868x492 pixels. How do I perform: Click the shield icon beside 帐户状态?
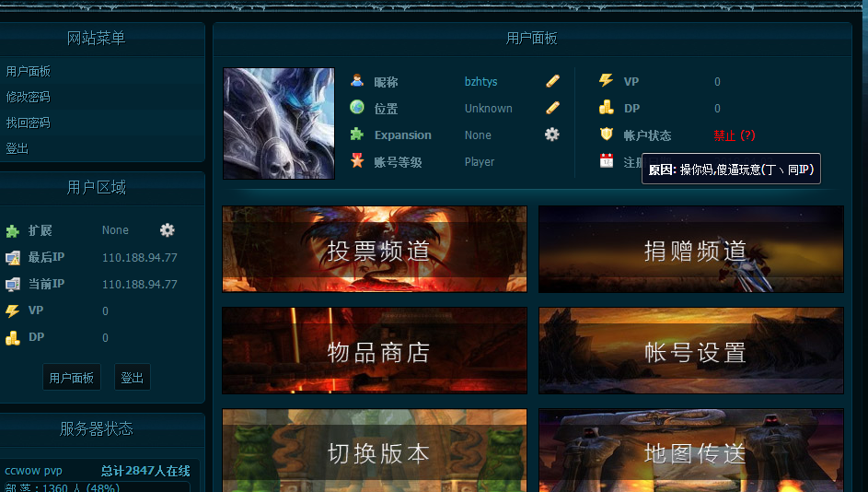tap(607, 135)
